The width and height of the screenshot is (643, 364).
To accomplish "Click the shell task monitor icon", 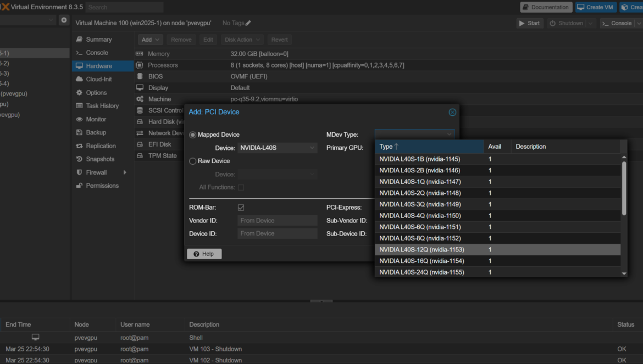I will tap(36, 338).
